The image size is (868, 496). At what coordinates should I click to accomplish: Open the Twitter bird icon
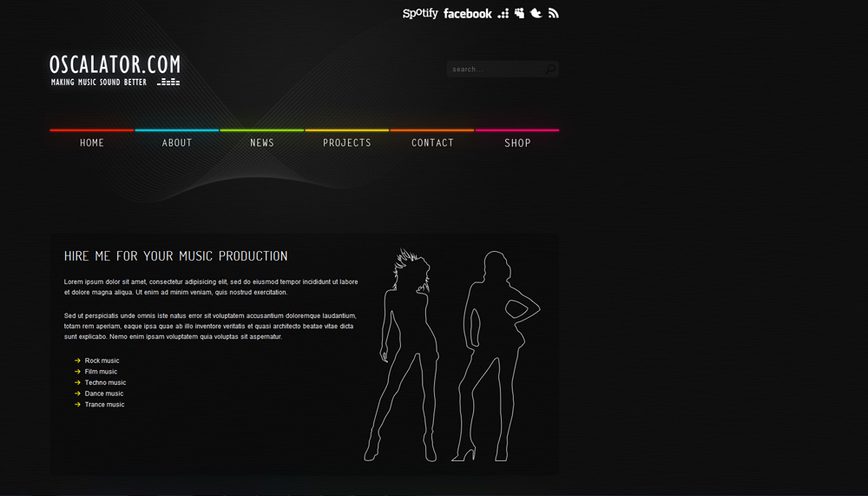pyautogui.click(x=536, y=13)
